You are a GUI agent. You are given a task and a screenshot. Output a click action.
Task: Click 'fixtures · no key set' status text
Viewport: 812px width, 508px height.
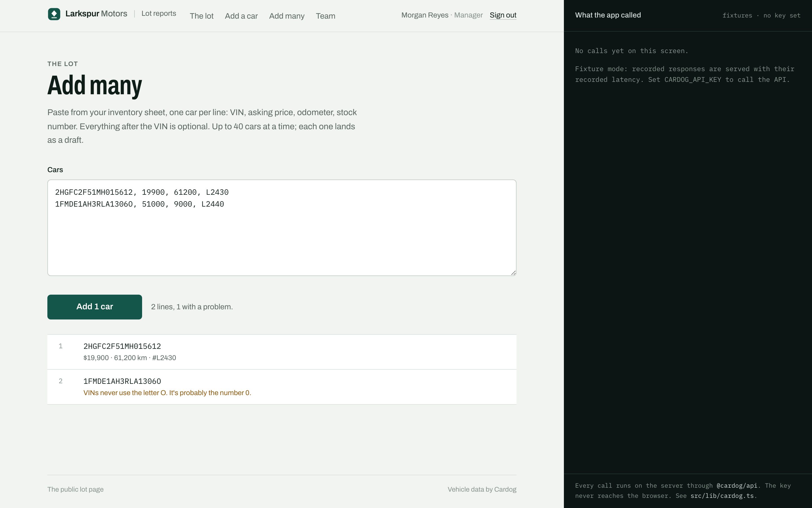[x=761, y=16]
